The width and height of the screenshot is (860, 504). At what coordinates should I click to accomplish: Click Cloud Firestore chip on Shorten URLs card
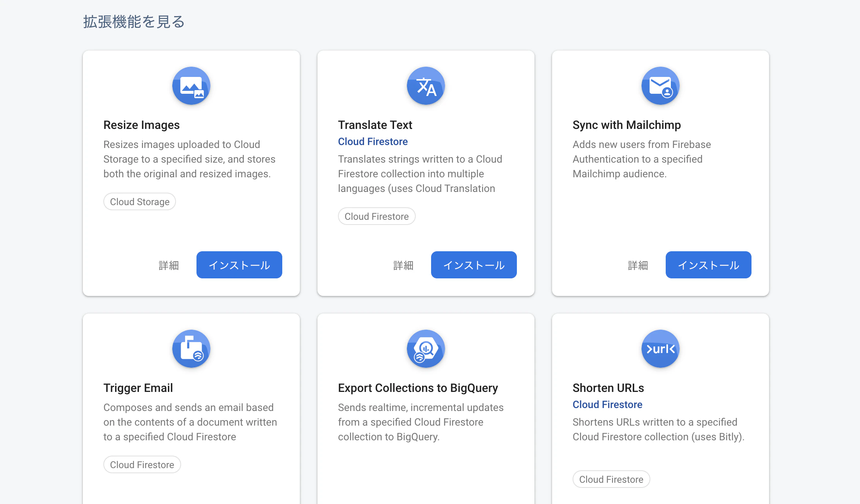click(x=611, y=479)
